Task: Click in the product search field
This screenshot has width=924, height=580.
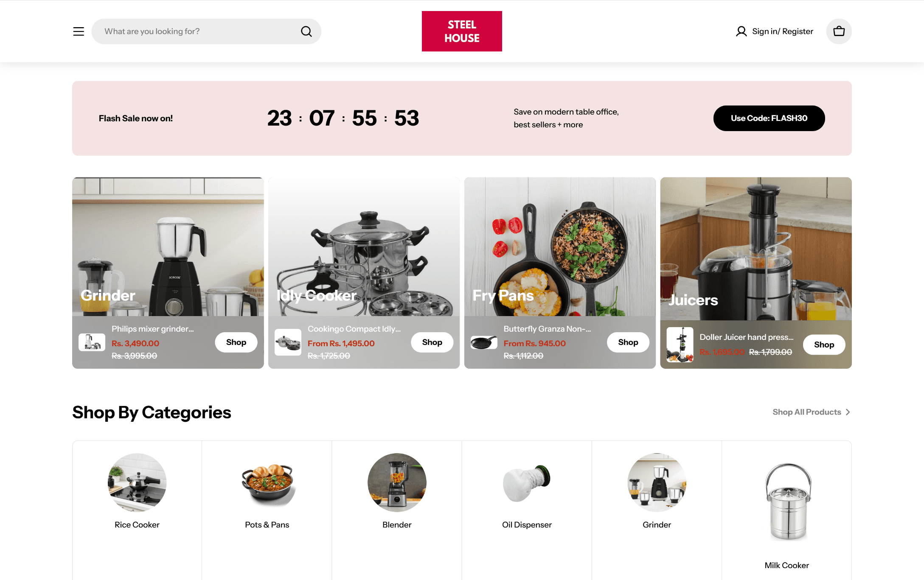Action: pos(199,31)
